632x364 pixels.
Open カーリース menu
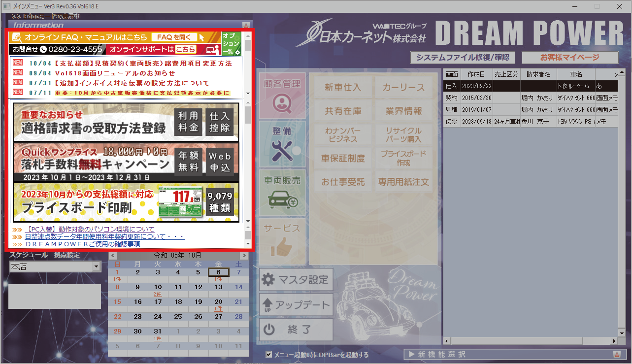click(x=403, y=88)
